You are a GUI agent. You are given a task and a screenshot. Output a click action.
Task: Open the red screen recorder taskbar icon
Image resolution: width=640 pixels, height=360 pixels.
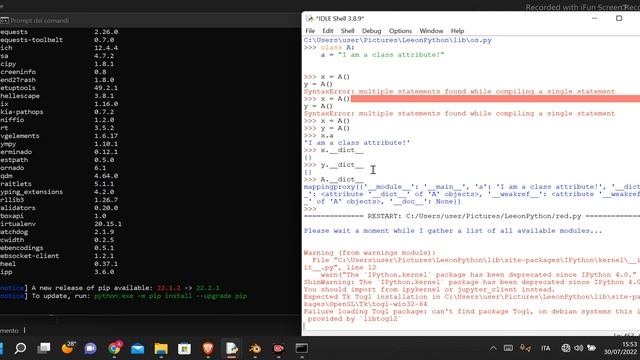click(279, 348)
